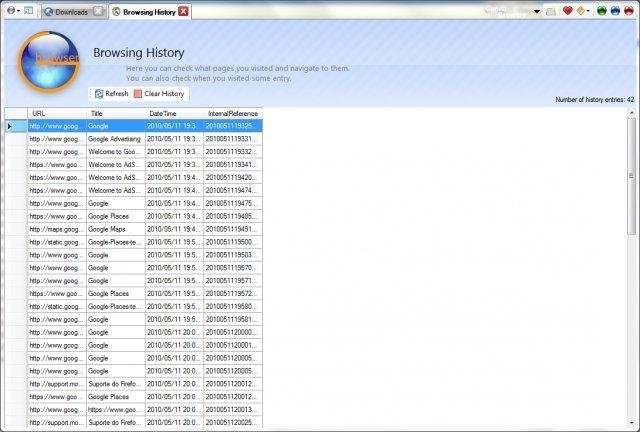Click the reference cell 2010051119503
This screenshot has width=640, height=432.
233,255
